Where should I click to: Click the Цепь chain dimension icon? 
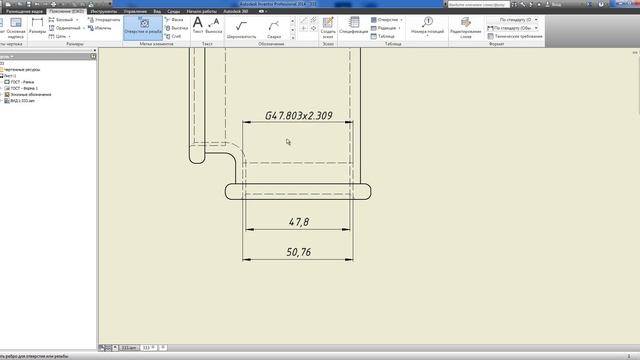click(51, 36)
